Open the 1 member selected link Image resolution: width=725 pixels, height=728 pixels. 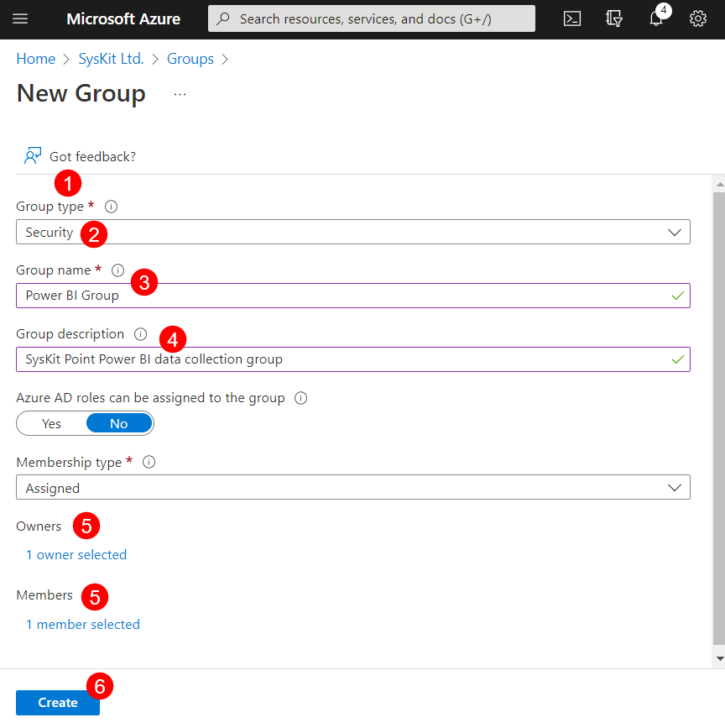pyautogui.click(x=82, y=624)
